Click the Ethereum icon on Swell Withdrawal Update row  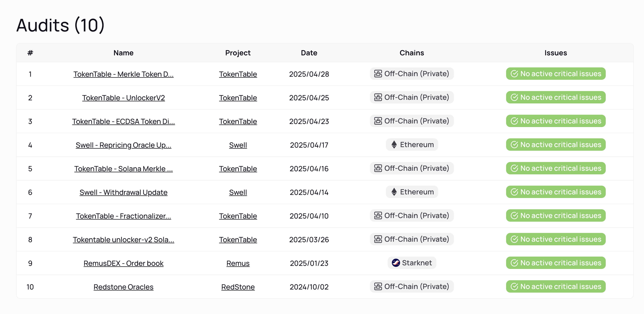click(x=394, y=192)
